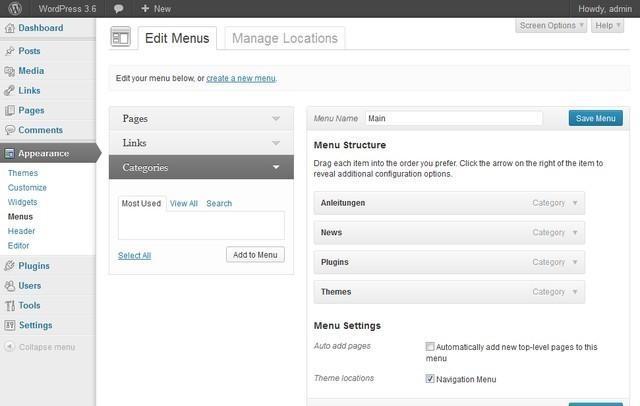Click the Collapse menu arrow icon
Screen dimensions: 640x406
(x=9, y=346)
